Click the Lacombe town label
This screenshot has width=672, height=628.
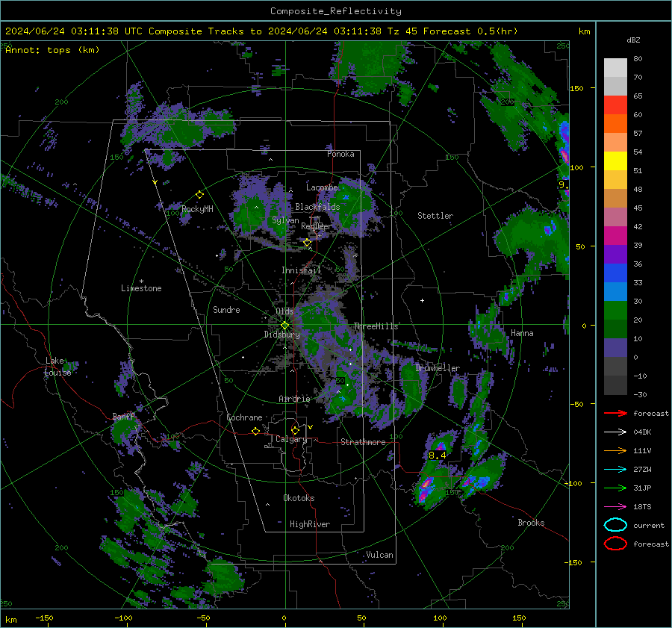(322, 187)
